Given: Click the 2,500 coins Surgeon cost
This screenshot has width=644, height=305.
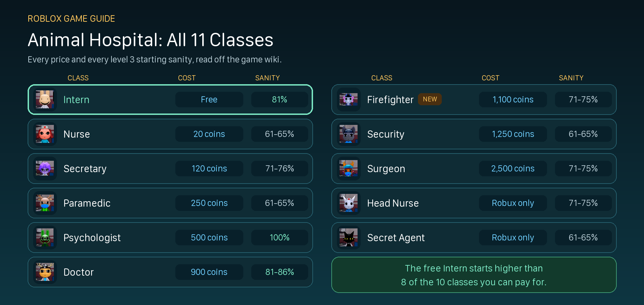Looking at the screenshot, I should click(513, 168).
